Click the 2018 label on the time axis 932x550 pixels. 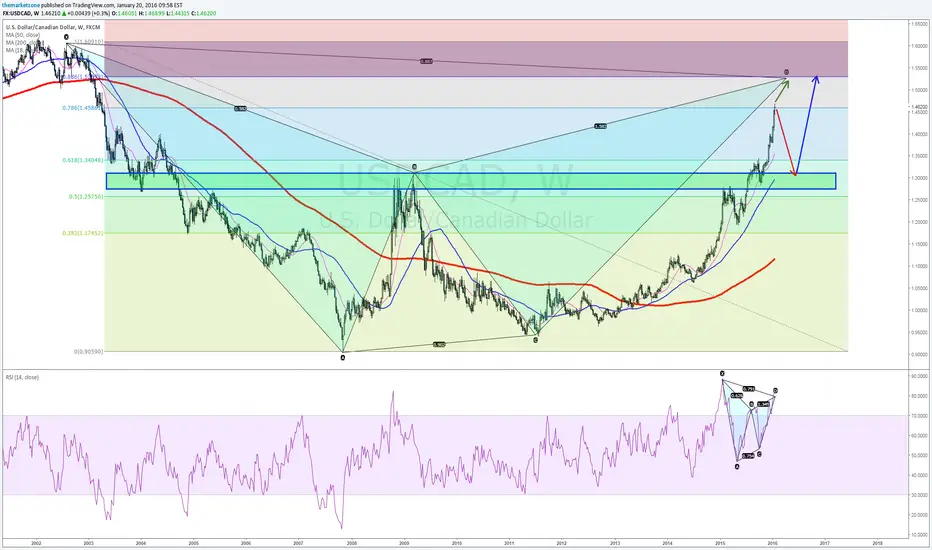click(877, 543)
